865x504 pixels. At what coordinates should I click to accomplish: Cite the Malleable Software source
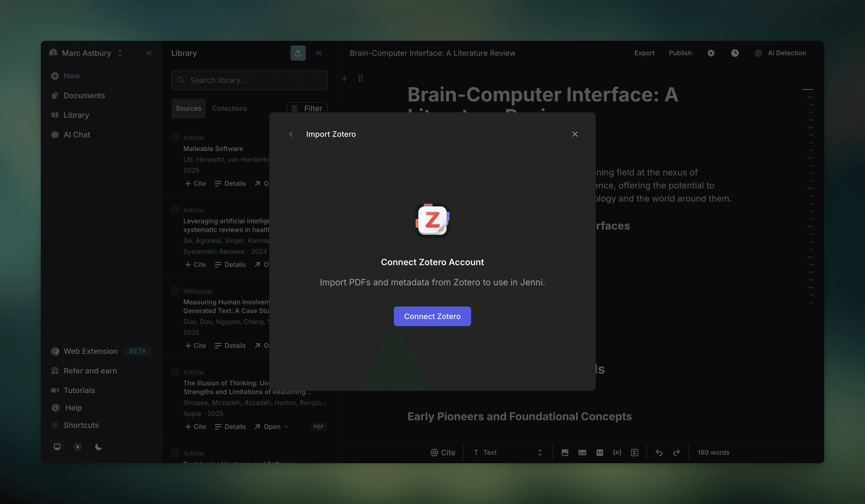pyautogui.click(x=196, y=184)
